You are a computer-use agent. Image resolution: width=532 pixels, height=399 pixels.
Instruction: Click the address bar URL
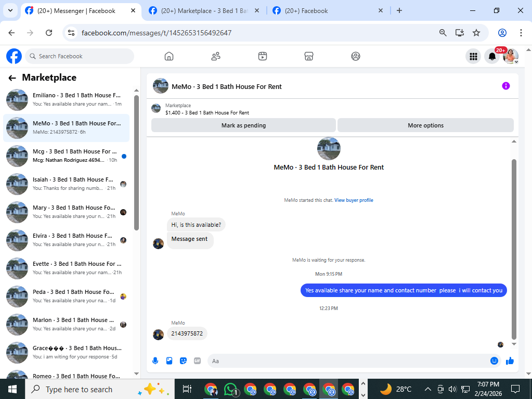pyautogui.click(x=157, y=33)
